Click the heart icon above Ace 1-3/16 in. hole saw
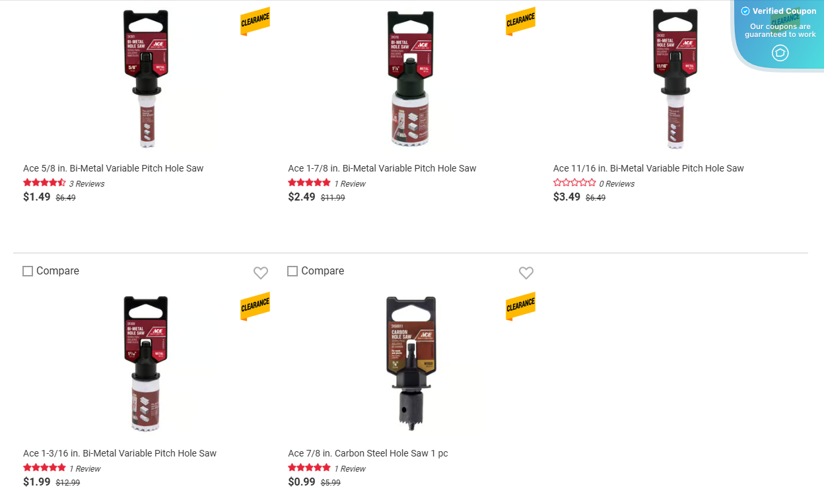 (x=261, y=272)
